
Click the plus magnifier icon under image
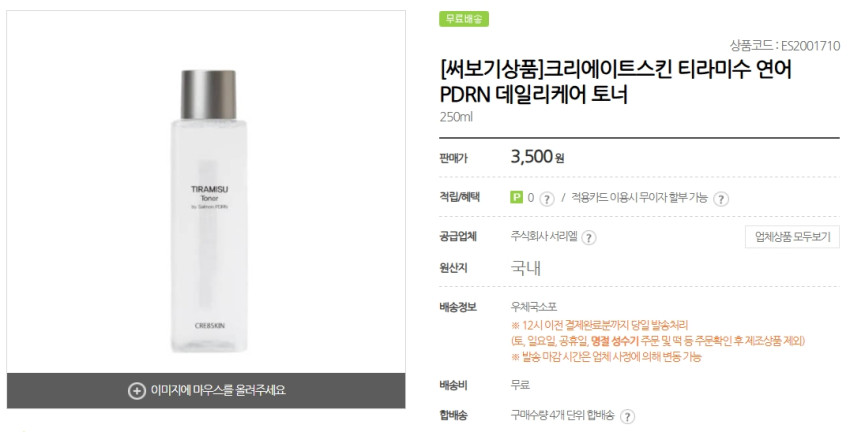[x=137, y=390]
